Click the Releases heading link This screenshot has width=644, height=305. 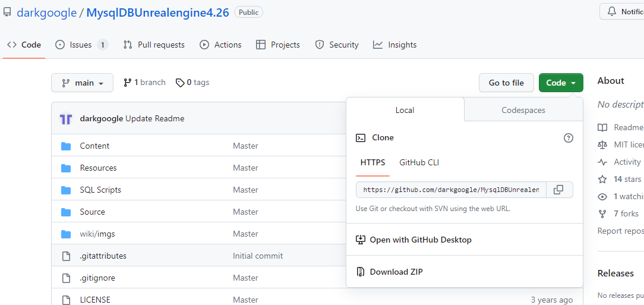click(x=615, y=273)
